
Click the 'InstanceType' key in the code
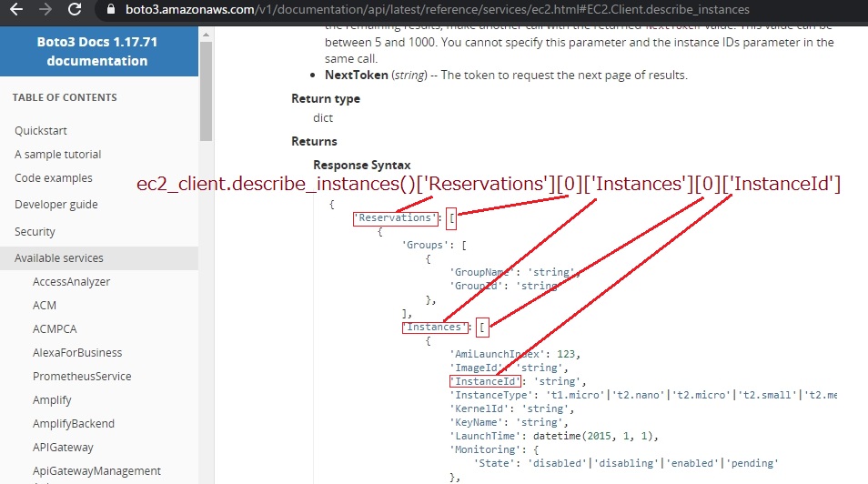491,395
